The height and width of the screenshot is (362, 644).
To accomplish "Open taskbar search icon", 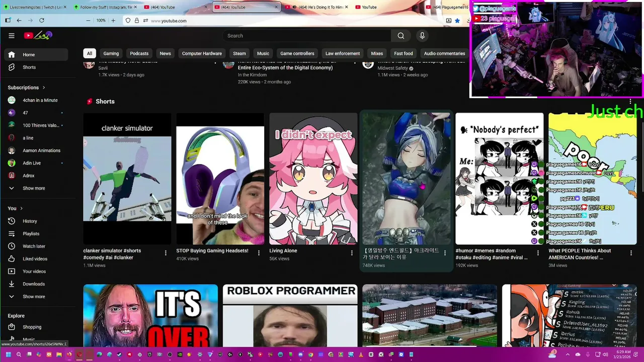I will click(x=19, y=354).
